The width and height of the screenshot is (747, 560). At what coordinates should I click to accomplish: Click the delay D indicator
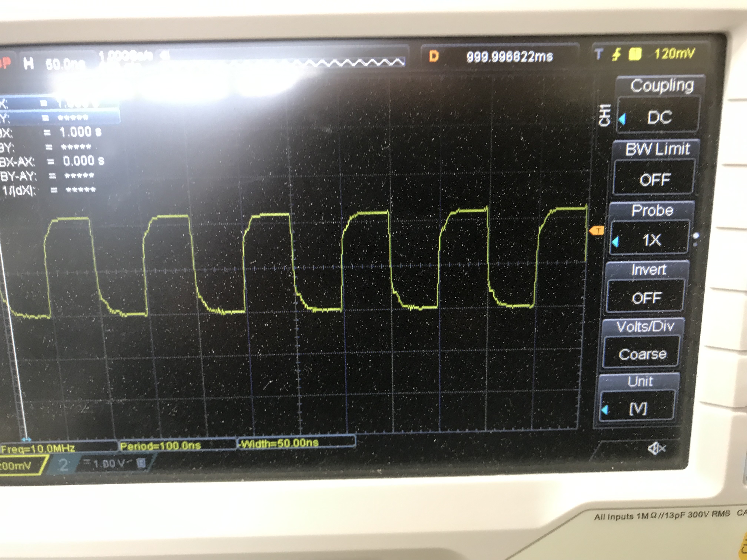pyautogui.click(x=434, y=56)
